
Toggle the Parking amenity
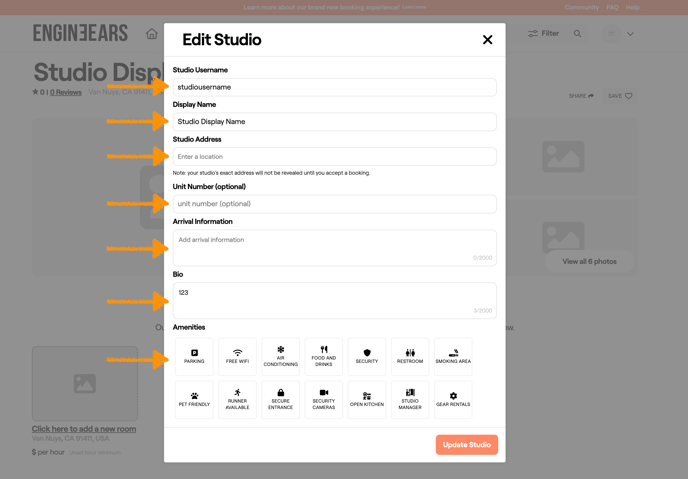194,356
